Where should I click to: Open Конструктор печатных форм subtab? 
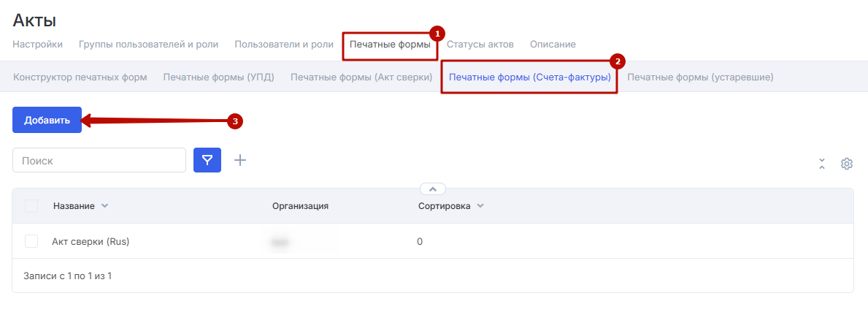pos(80,77)
